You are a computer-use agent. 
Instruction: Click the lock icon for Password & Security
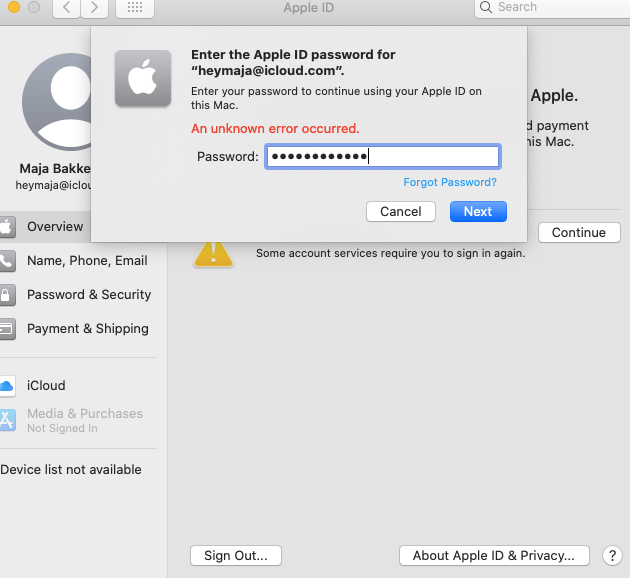[6, 295]
